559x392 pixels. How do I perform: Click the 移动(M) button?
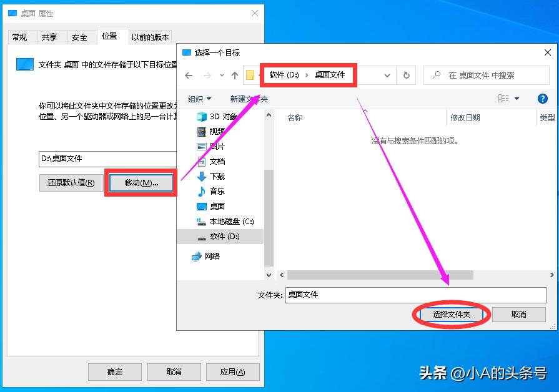(x=141, y=182)
